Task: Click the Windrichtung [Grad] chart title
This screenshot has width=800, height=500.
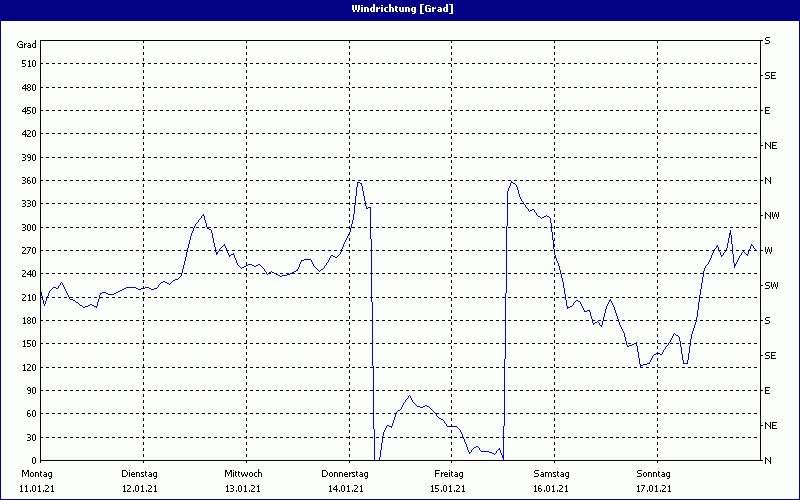Action: [400, 9]
